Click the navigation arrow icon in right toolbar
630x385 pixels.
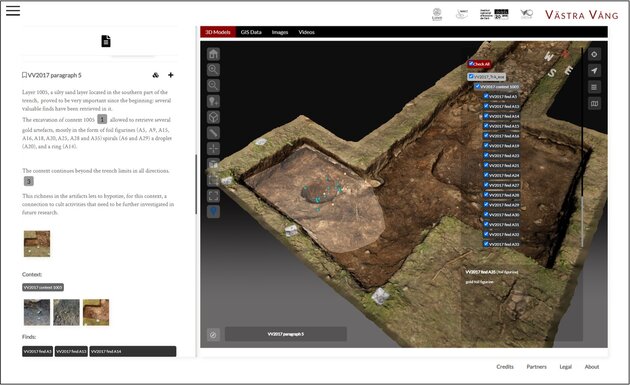point(594,71)
